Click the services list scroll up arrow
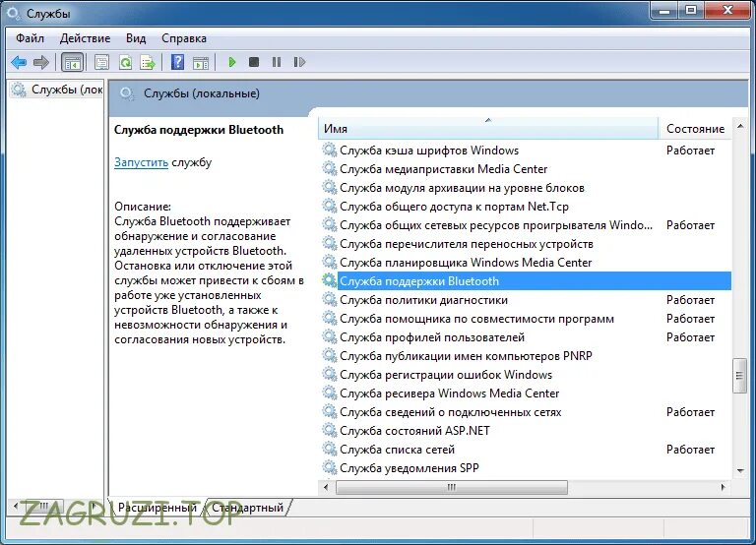 [739, 126]
